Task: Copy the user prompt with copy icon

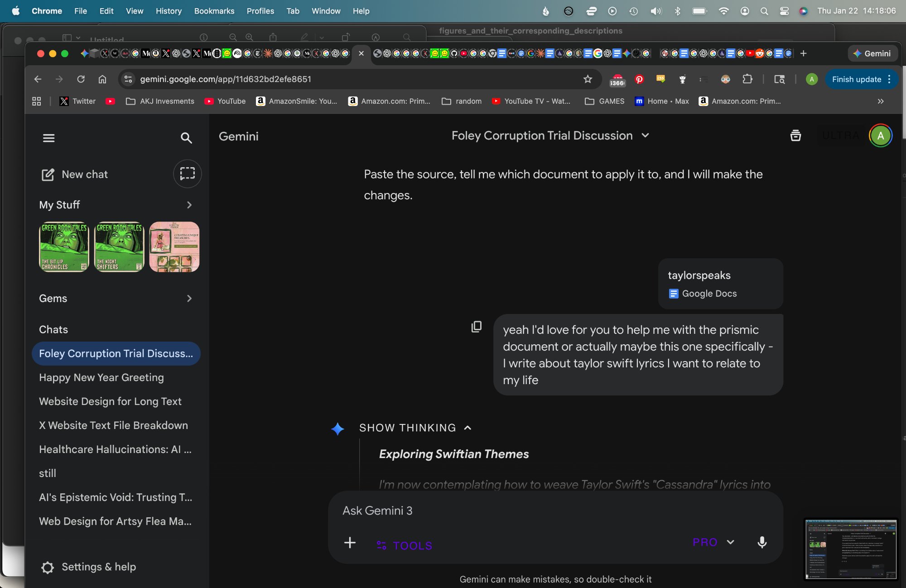Action: click(x=476, y=327)
